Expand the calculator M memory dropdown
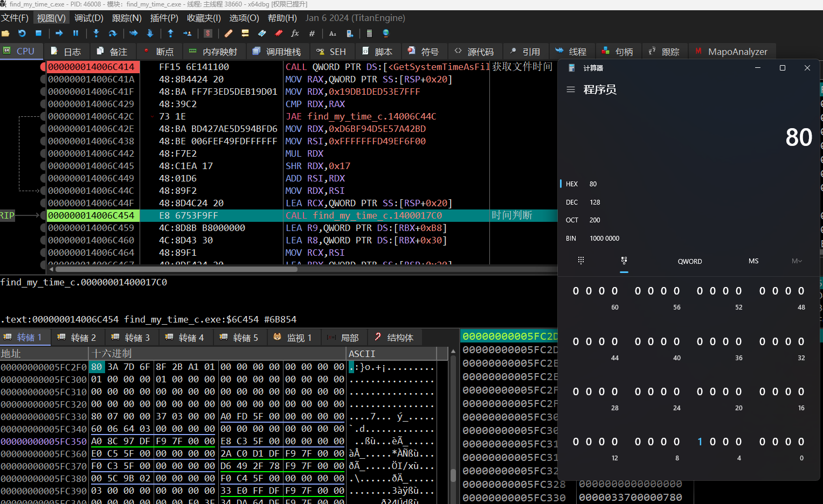Screen dimensions: 823x504 click(797, 261)
